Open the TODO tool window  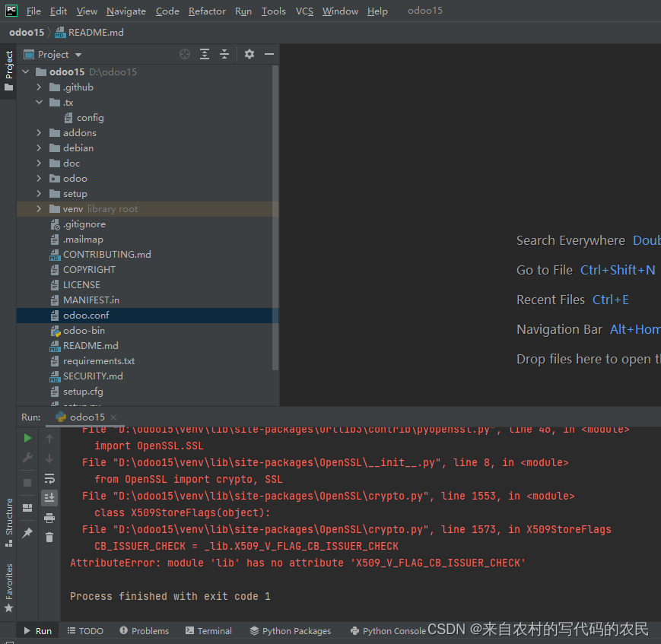[86, 631]
